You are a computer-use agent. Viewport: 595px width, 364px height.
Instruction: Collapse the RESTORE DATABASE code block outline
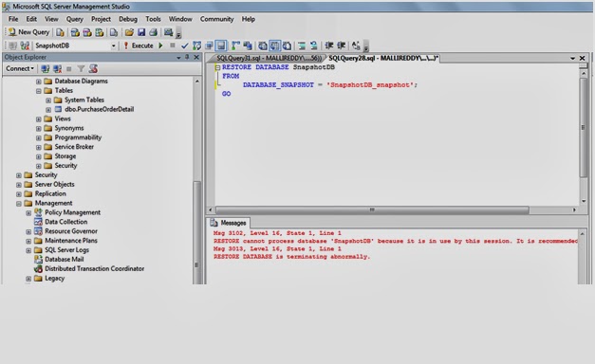pyautogui.click(x=217, y=67)
